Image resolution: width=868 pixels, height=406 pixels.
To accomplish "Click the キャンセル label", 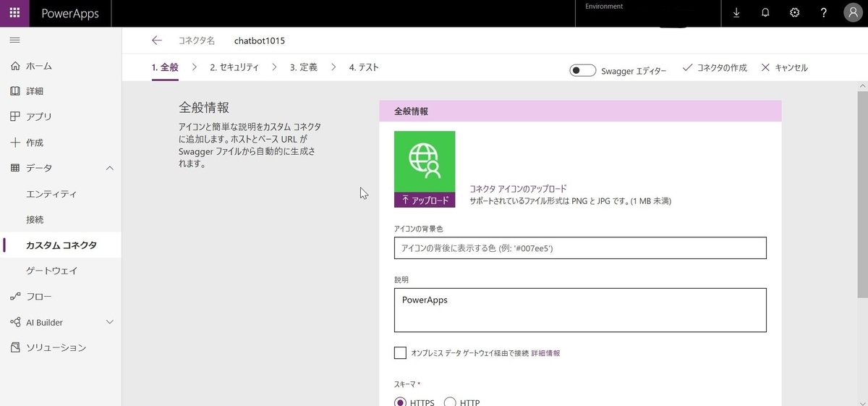I will point(791,67).
